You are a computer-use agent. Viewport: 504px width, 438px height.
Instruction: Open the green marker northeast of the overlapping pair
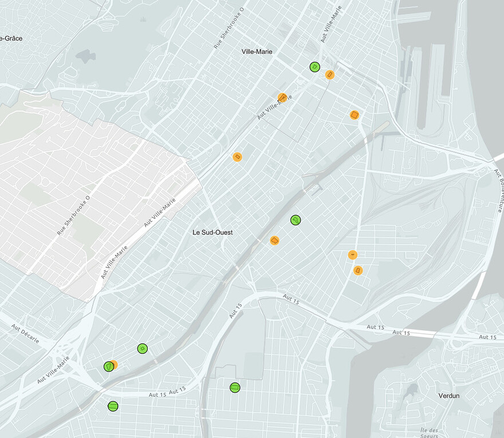(143, 348)
